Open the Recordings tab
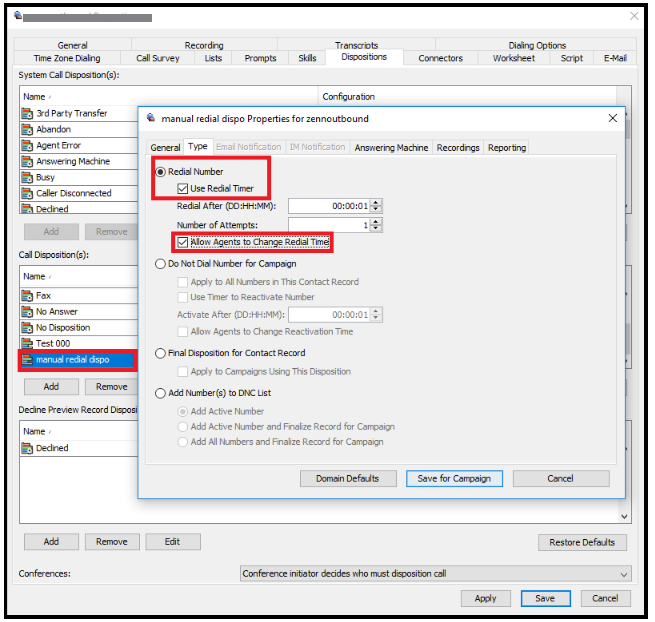The image size is (655, 622). [458, 147]
